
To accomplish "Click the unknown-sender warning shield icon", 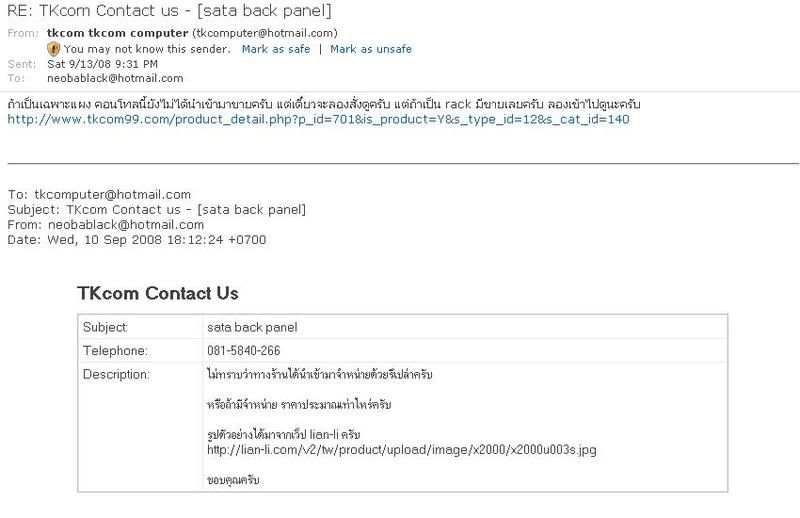I will point(53,49).
